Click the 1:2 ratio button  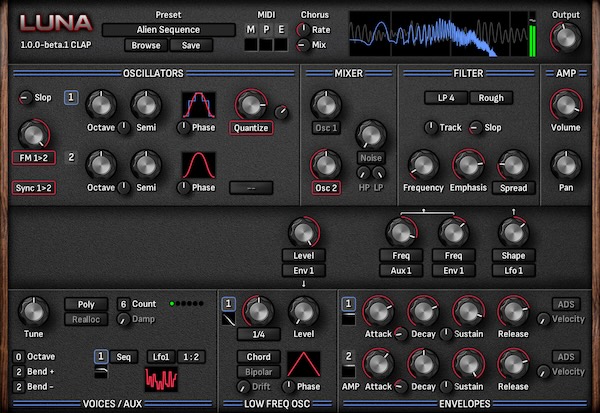click(x=191, y=357)
